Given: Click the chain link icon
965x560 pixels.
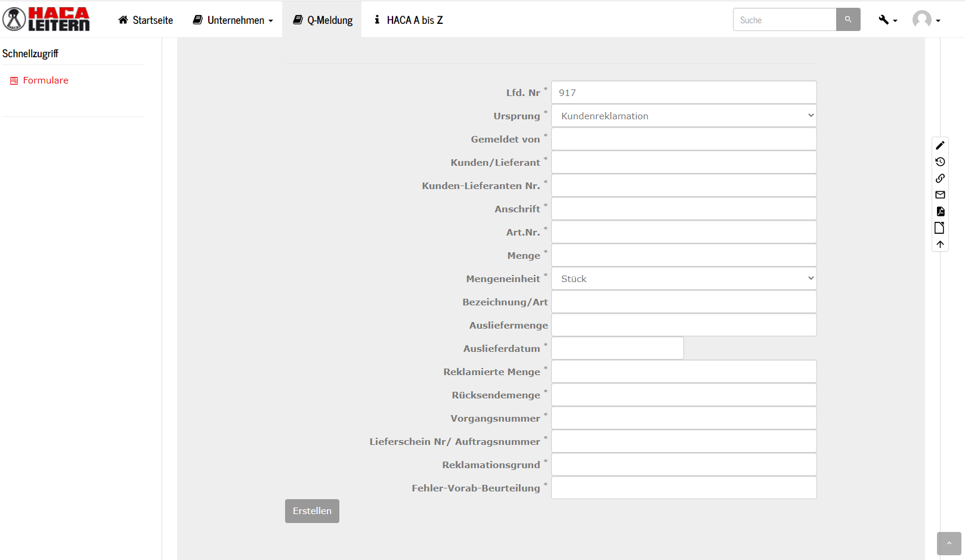Looking at the screenshot, I should point(940,178).
